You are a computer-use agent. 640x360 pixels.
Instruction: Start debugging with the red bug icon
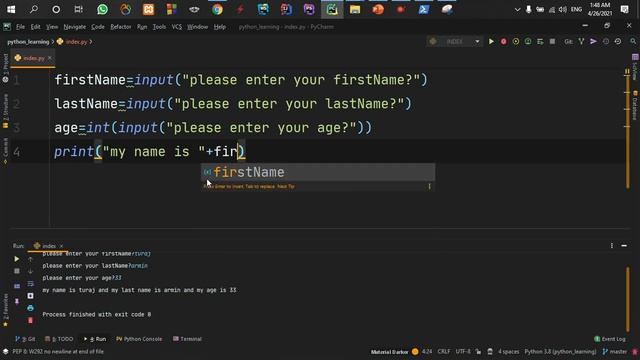point(504,42)
